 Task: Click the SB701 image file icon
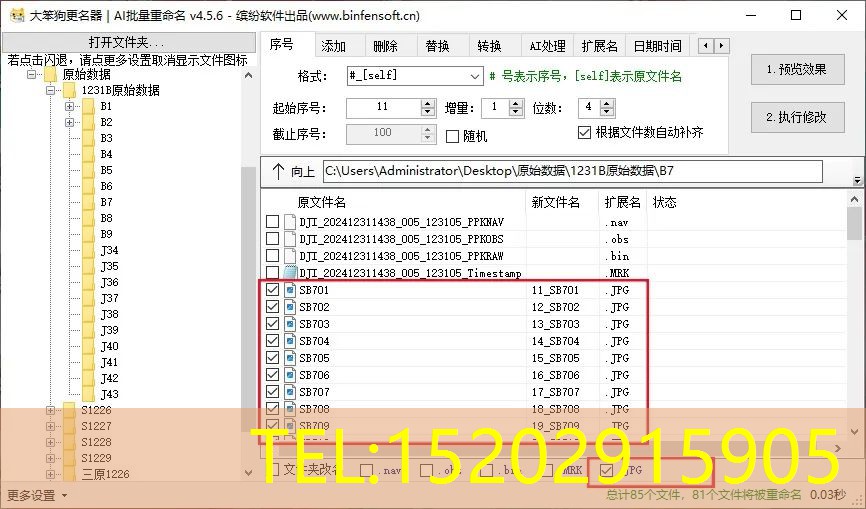point(290,290)
